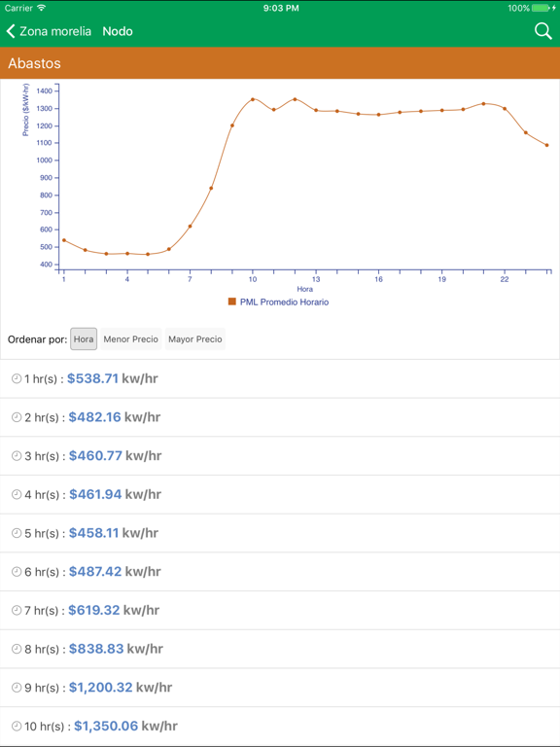Toggle PML Promedio Horario legend swatch

click(232, 302)
